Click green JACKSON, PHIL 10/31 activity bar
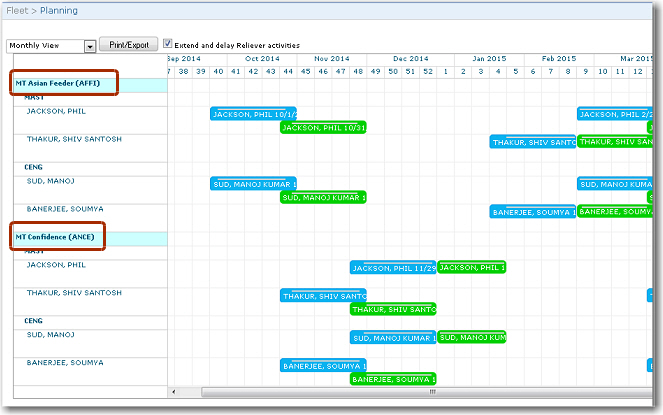This screenshot has height=415, width=663. click(323, 128)
